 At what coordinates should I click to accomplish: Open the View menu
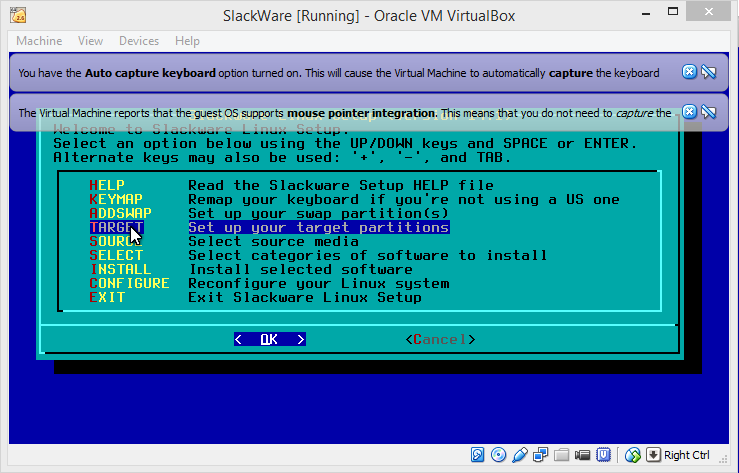[x=90, y=41]
